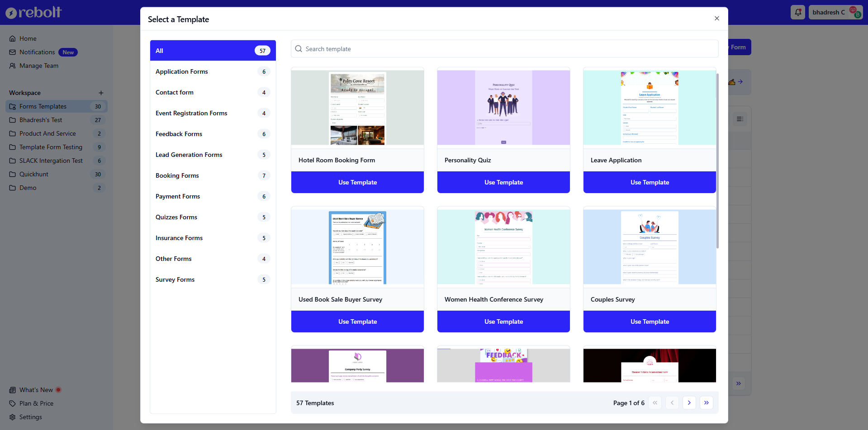Open the Couples Survey thumbnail
This screenshot has width=868, height=430.
click(650, 247)
